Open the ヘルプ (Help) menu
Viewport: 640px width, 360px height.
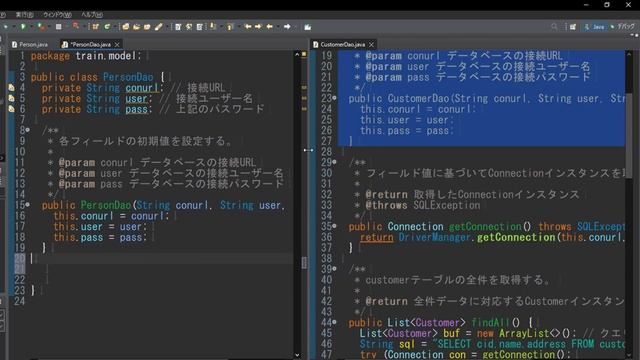[91, 15]
